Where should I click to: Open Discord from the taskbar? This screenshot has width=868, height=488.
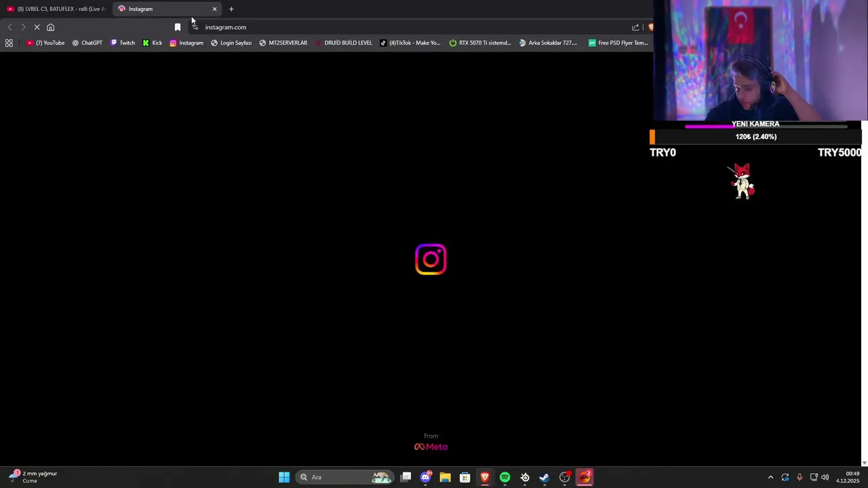tap(425, 477)
